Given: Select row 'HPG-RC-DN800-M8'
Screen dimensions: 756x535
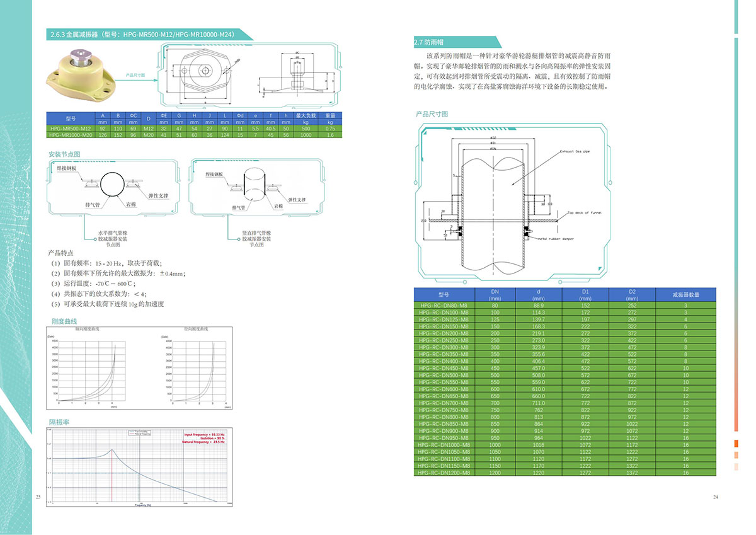Looking at the screenshot, I should (565, 417).
